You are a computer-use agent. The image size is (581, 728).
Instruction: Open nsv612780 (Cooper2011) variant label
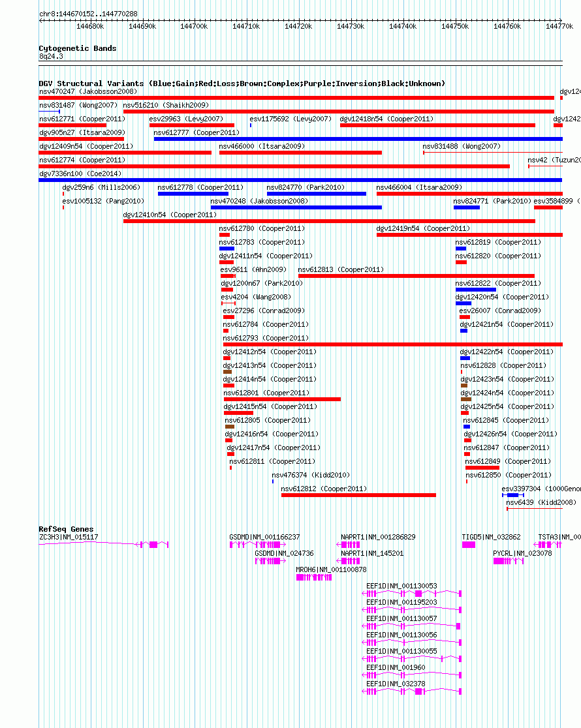pyautogui.click(x=262, y=228)
